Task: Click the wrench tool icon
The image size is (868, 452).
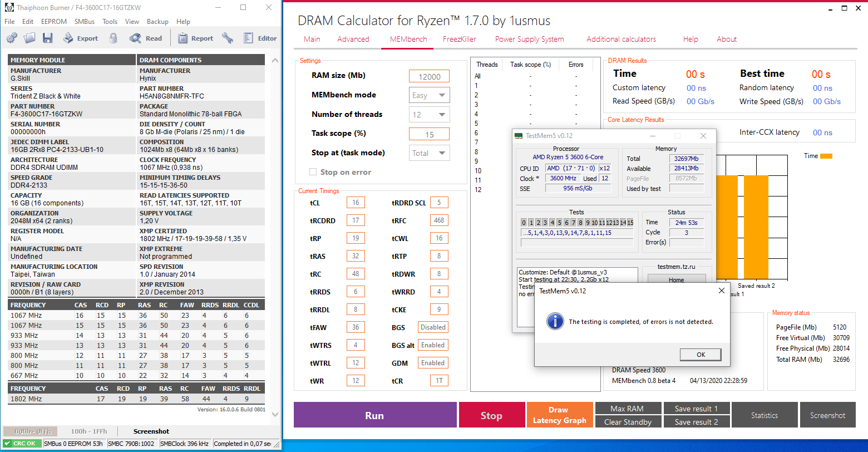Action: [x=228, y=38]
